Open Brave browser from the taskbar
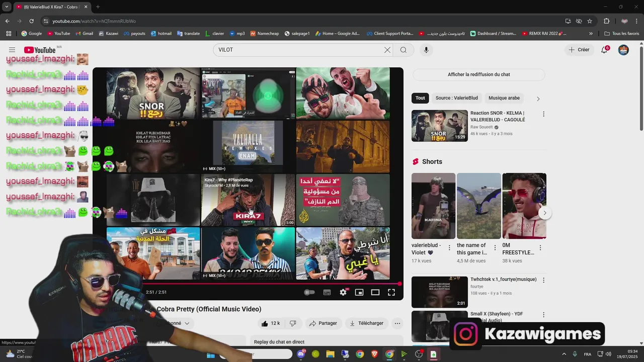 [x=374, y=354]
